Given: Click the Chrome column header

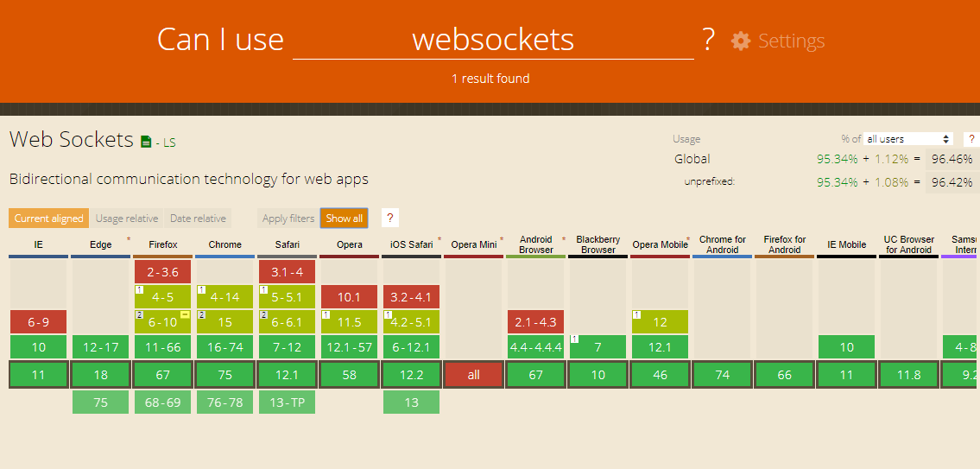Looking at the screenshot, I should point(225,244).
